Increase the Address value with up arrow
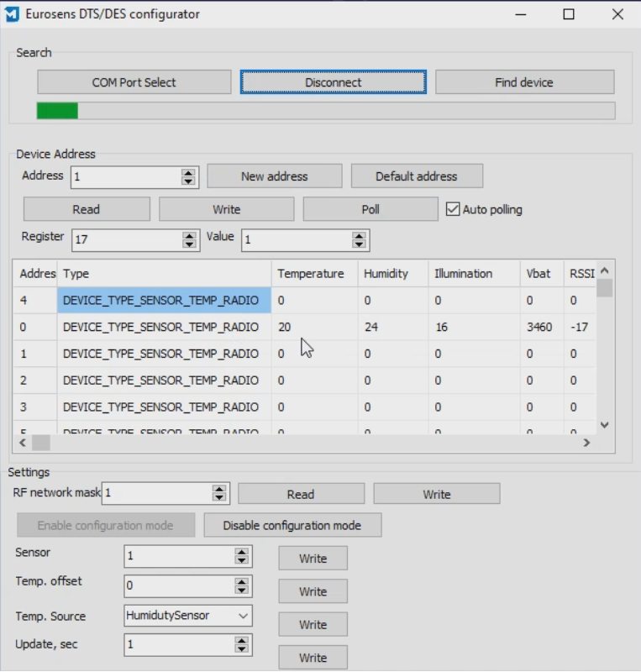Viewport: 641px width, 672px height. pyautogui.click(x=188, y=172)
